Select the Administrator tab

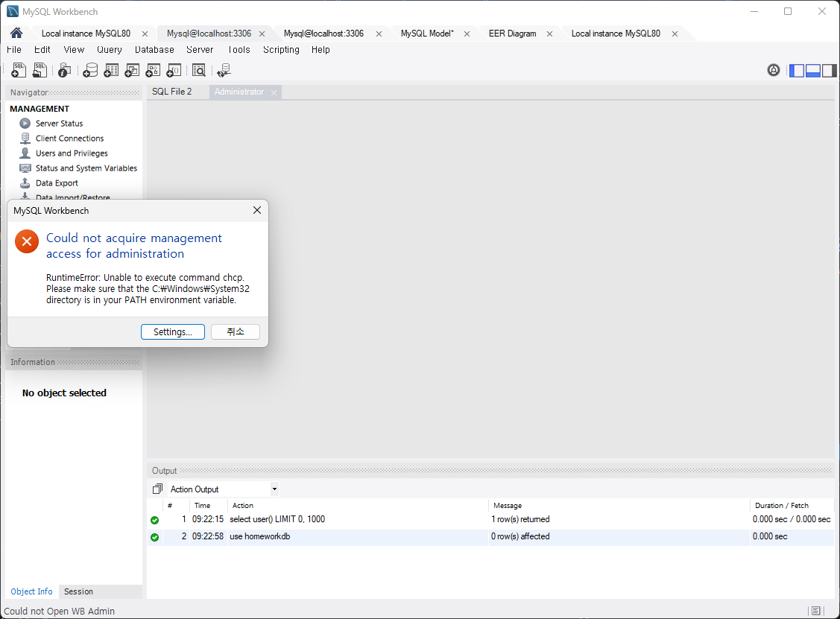(239, 92)
